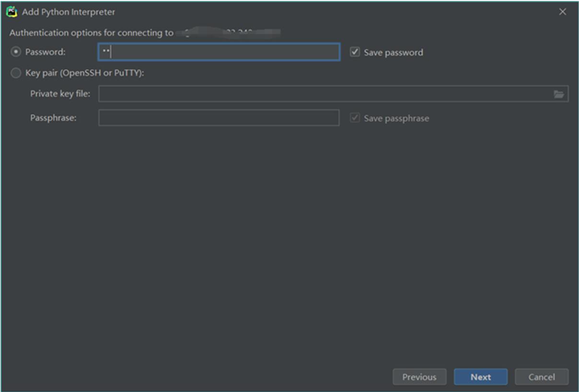Image resolution: width=579 pixels, height=392 pixels.
Task: Focus the Password input field
Action: coord(219,52)
